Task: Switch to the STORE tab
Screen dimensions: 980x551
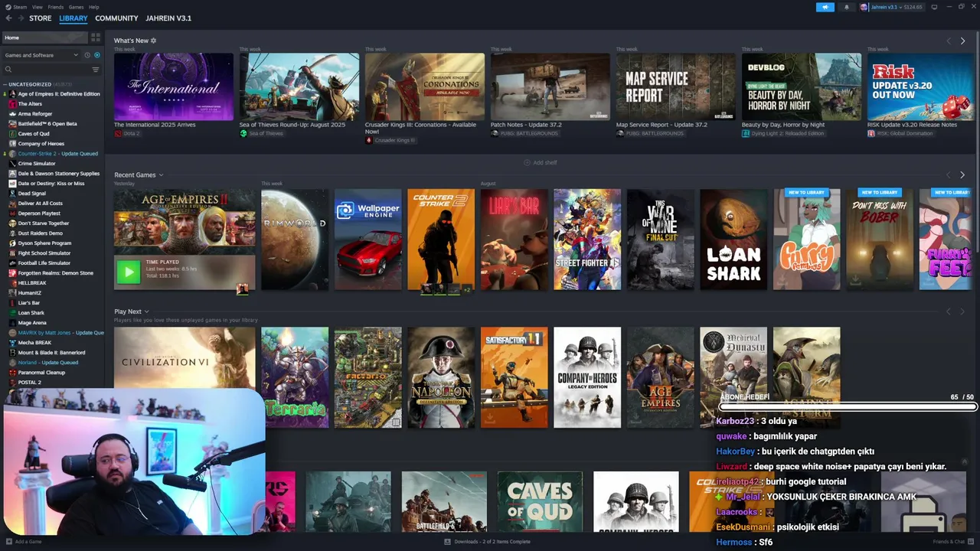Action: tap(41, 18)
